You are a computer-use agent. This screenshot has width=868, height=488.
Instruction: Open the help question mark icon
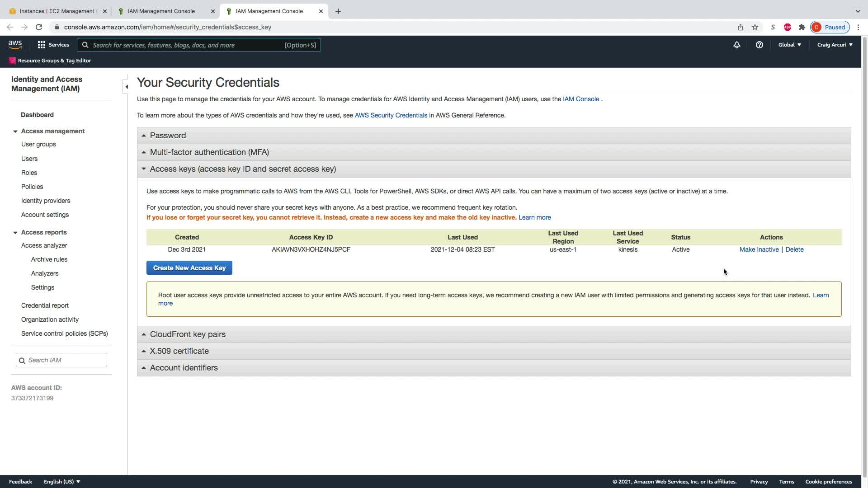point(759,45)
